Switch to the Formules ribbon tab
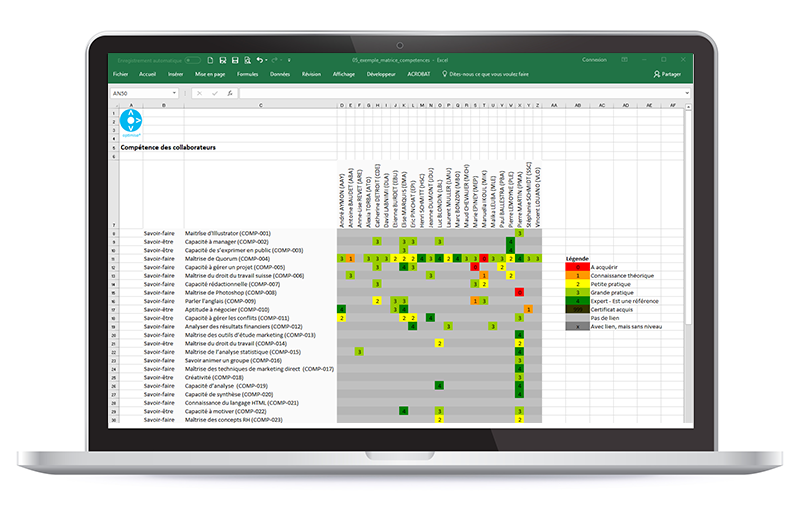Viewport: 800px width, 515px height. 247,74
